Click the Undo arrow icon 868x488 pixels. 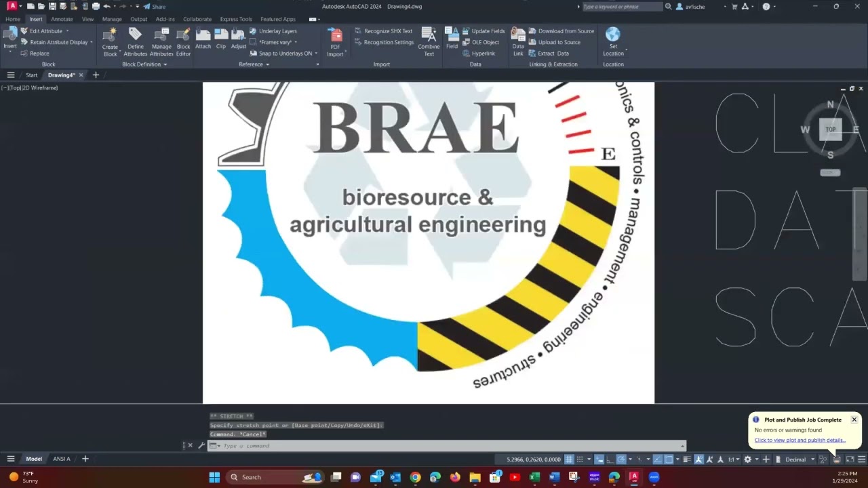click(106, 6)
